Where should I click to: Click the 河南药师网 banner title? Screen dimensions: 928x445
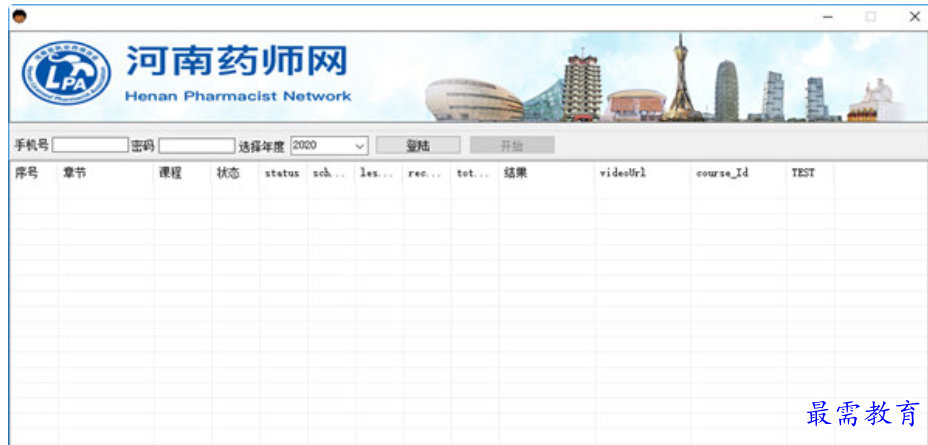(x=237, y=62)
